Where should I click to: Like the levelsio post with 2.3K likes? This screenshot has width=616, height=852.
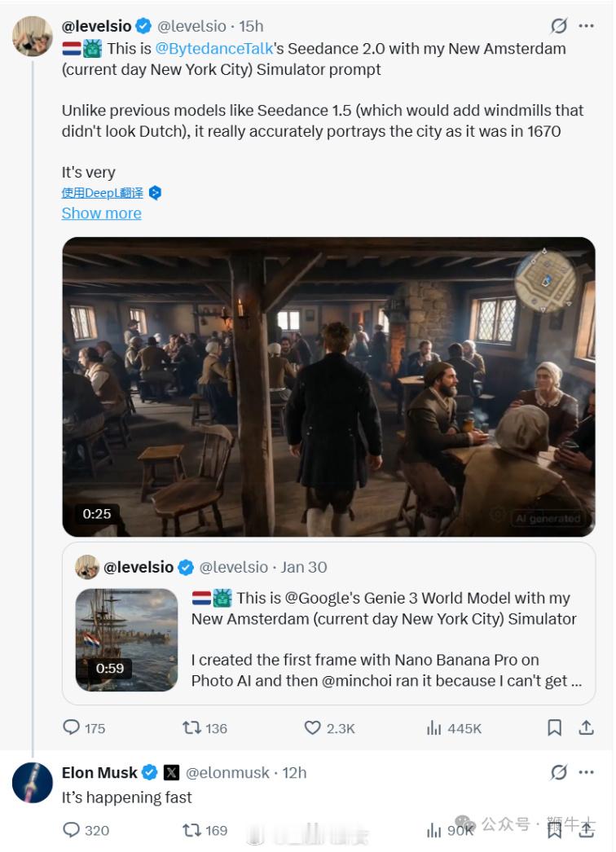pos(313,727)
